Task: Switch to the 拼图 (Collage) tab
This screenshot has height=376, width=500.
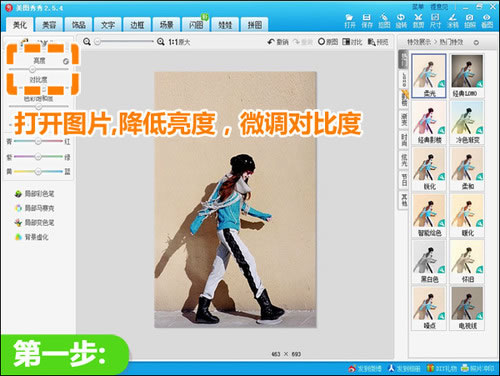Action: click(x=254, y=25)
